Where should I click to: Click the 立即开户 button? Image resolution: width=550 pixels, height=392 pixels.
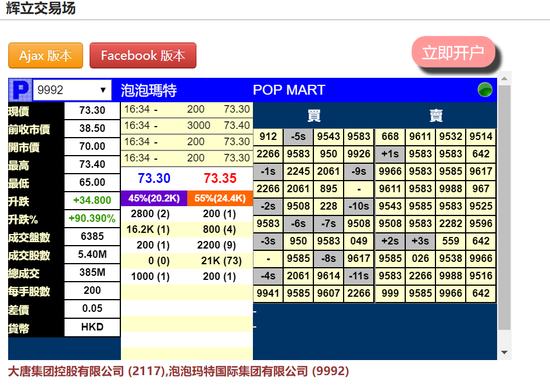[453, 52]
